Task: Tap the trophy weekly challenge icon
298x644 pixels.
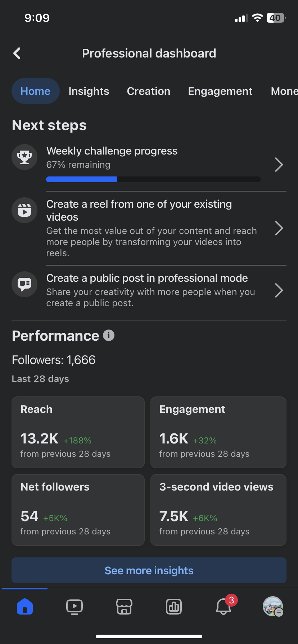Action: pyautogui.click(x=24, y=157)
